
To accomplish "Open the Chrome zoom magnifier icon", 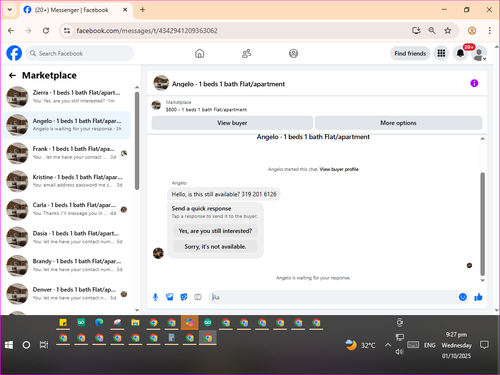I will click(432, 31).
